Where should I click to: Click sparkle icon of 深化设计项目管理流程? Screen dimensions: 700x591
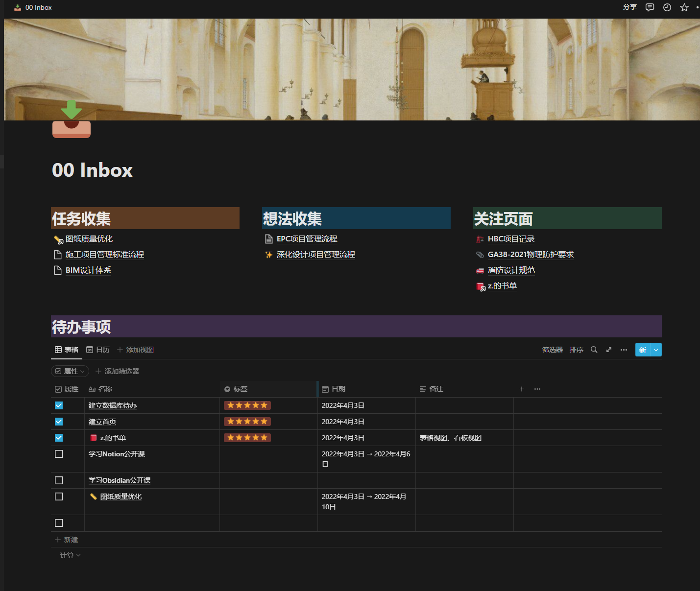pos(268,255)
